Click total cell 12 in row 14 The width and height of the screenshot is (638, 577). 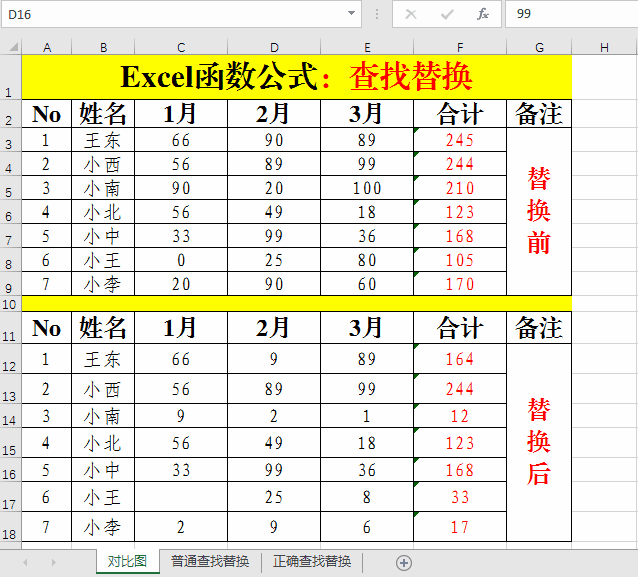click(x=460, y=416)
